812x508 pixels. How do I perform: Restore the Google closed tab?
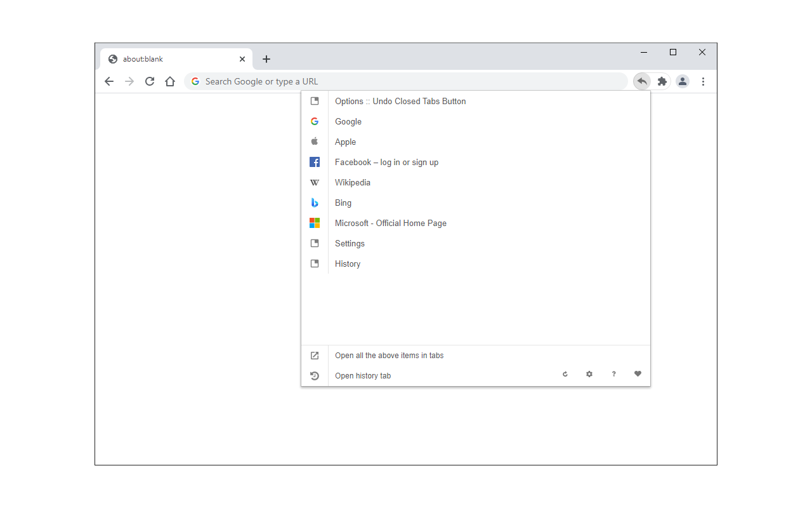348,121
